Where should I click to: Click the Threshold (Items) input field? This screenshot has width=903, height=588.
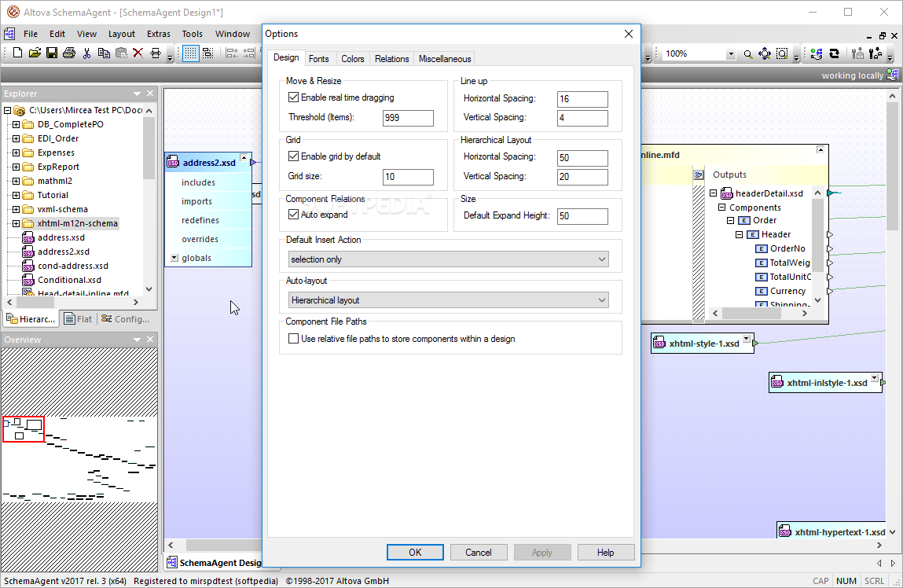pyautogui.click(x=408, y=117)
